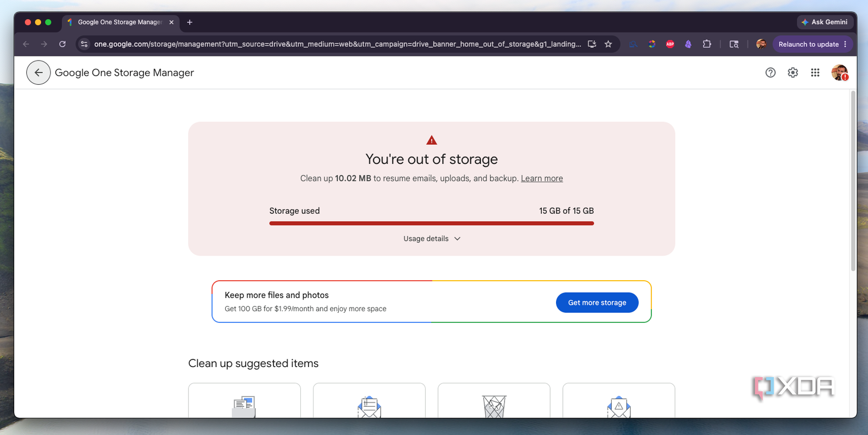Viewport: 868px width, 435px height.
Task: Click the red storage used progress bar
Action: click(x=431, y=223)
